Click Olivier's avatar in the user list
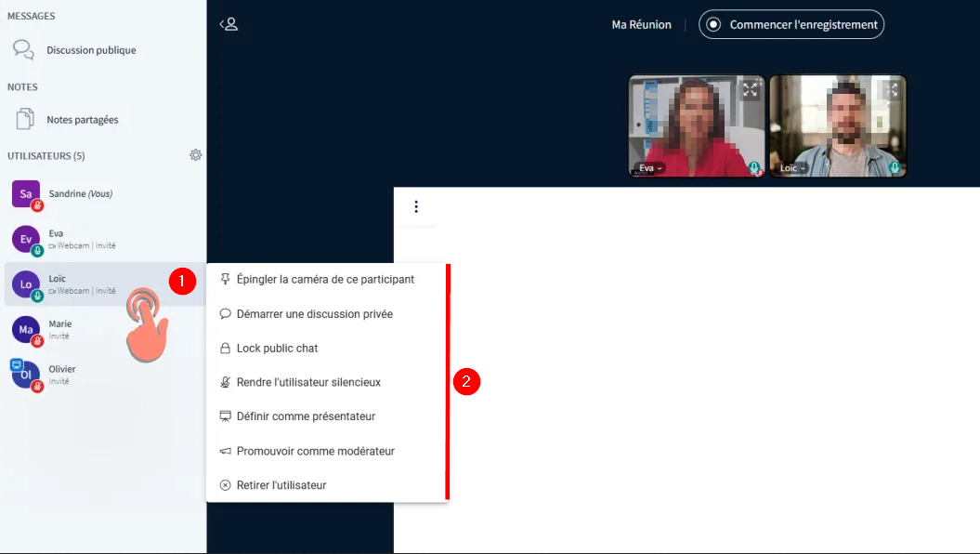The height and width of the screenshot is (554, 980). 26,375
